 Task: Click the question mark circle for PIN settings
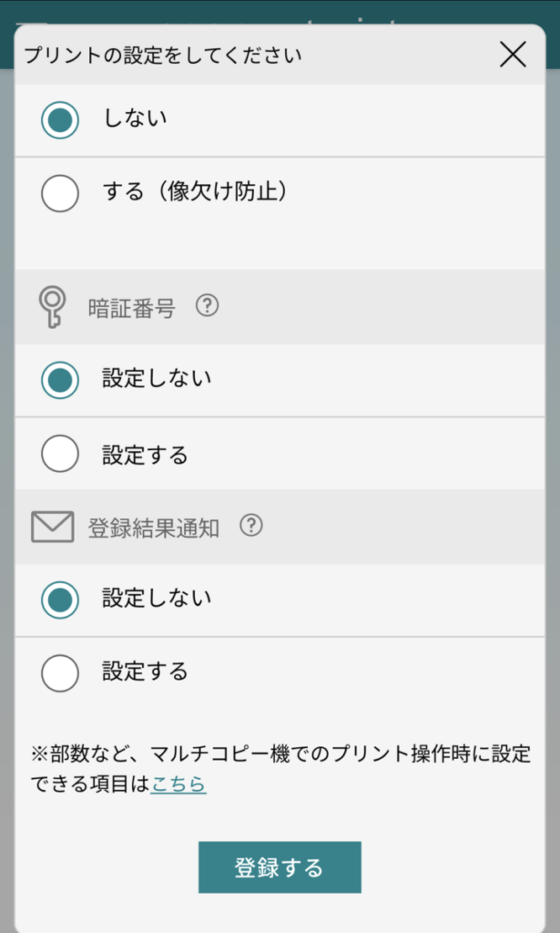coord(208,307)
